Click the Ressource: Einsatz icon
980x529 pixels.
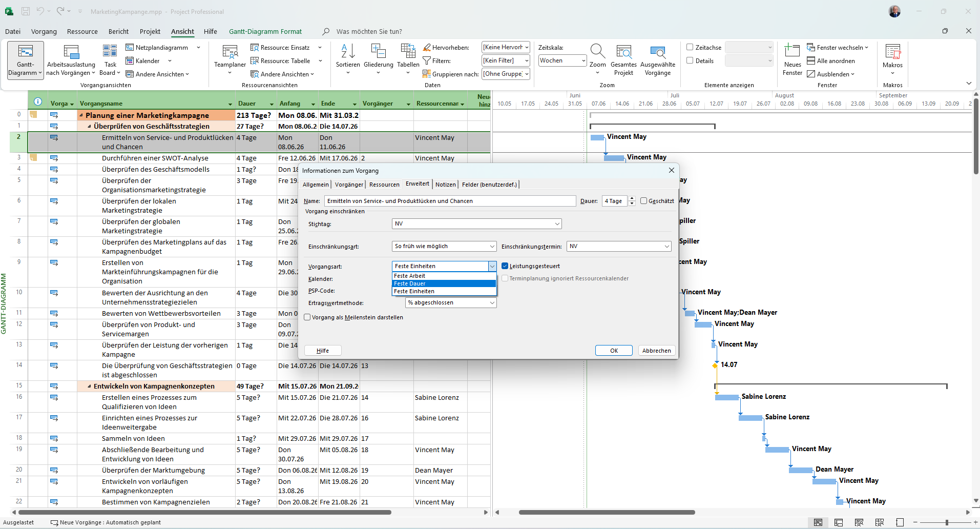coord(254,47)
